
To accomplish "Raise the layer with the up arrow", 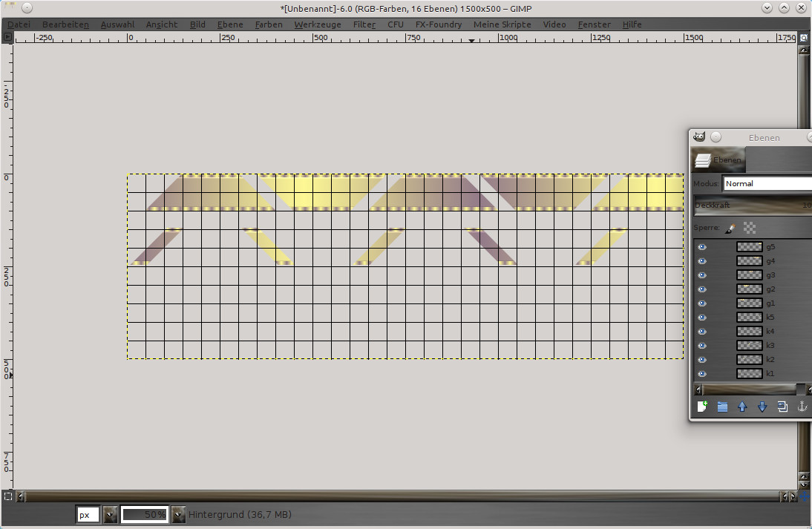I will (x=742, y=407).
